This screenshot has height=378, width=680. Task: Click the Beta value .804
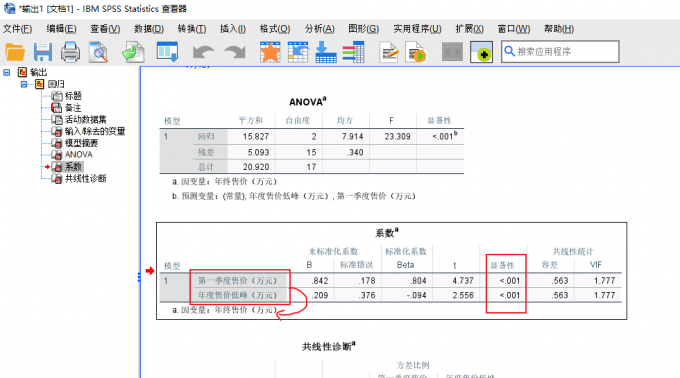(x=418, y=281)
